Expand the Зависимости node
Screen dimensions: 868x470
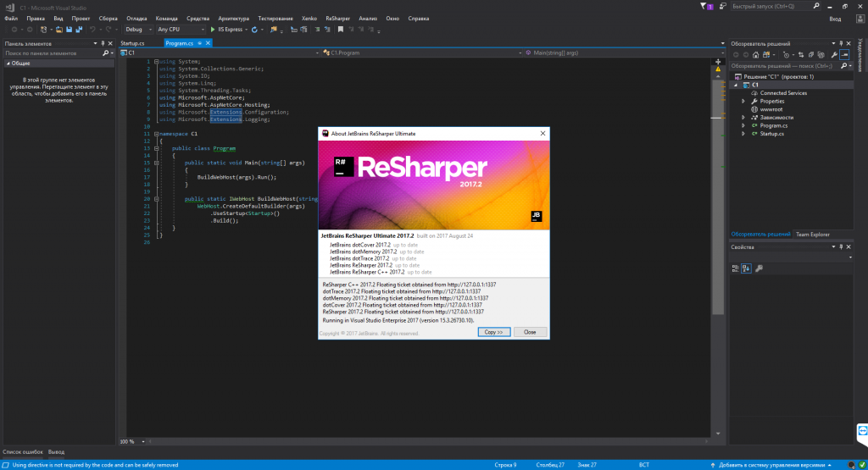click(743, 117)
